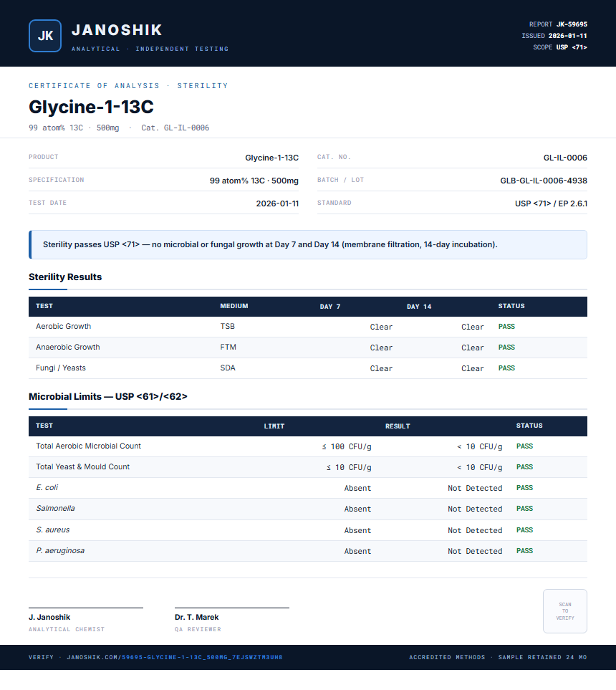Click the Salmonella row label
616x690 pixels.
pos(55,508)
